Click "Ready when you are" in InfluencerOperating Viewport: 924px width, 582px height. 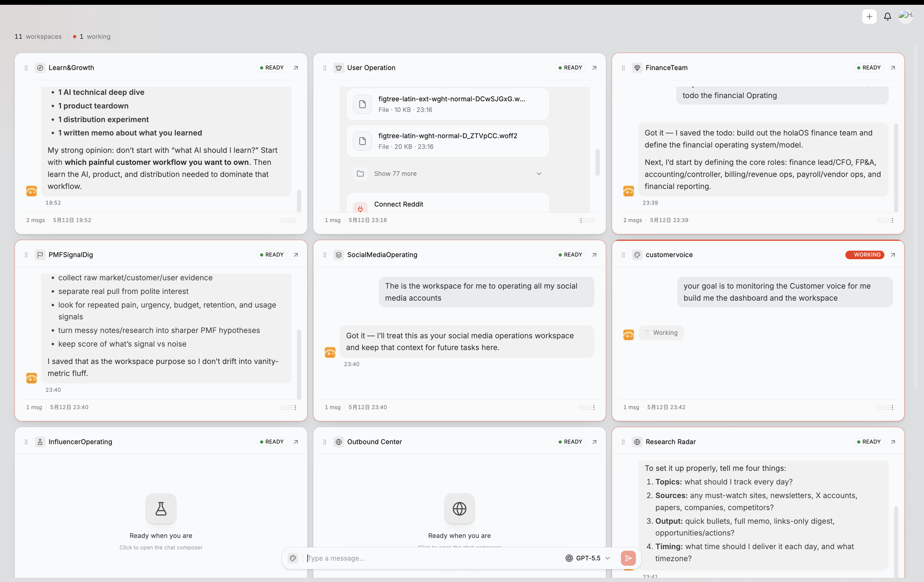[x=161, y=536]
